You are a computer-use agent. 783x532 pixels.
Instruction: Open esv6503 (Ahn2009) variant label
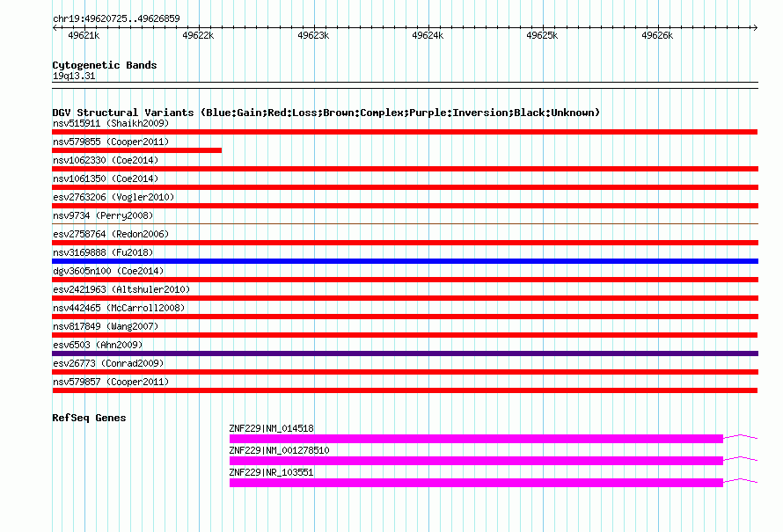tap(98, 345)
